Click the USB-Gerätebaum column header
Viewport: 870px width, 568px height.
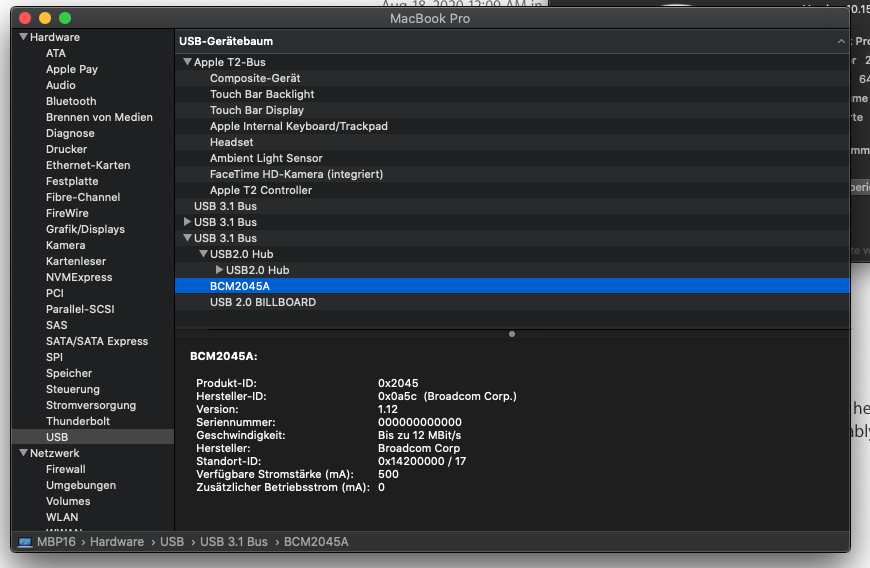pos(512,42)
